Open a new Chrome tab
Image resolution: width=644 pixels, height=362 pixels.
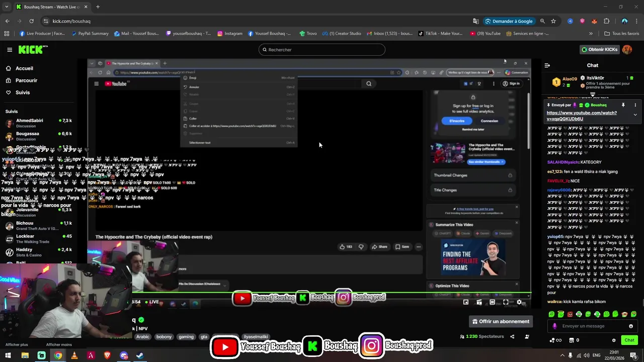pyautogui.click(x=98, y=7)
